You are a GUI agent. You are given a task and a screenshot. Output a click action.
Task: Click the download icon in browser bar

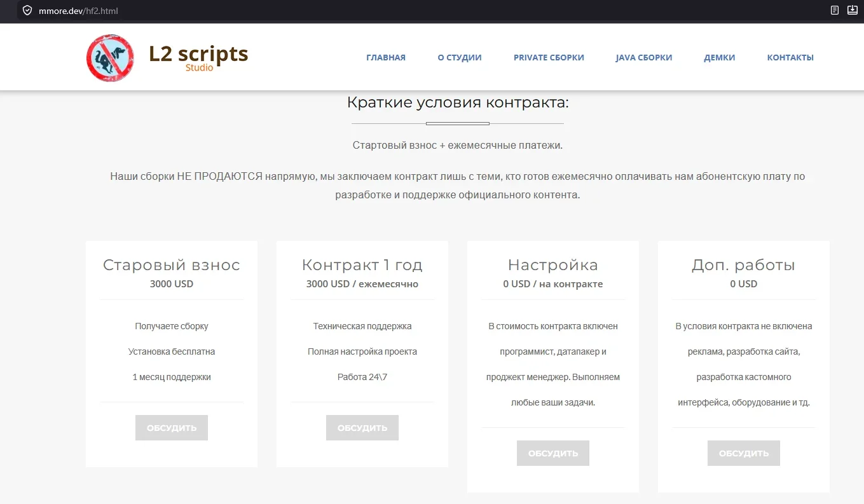click(x=853, y=10)
